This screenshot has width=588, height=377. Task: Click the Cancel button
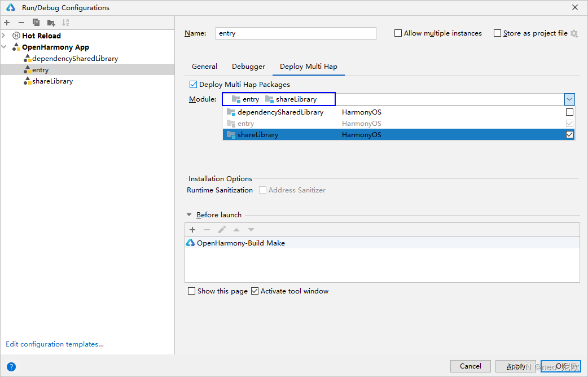tap(470, 366)
